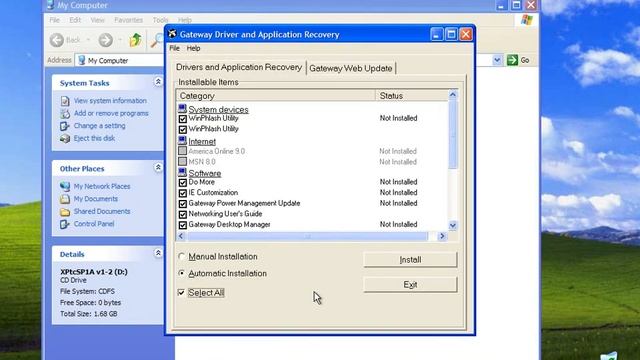Click the Up folder icon in My Computer
This screenshot has width=640, height=360.
pyautogui.click(x=136, y=40)
